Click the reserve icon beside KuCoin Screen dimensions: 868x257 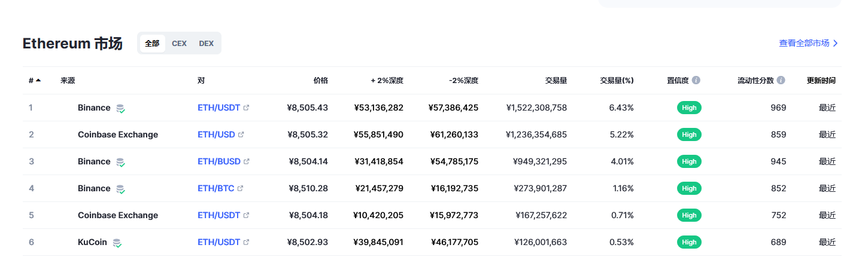pos(117,243)
